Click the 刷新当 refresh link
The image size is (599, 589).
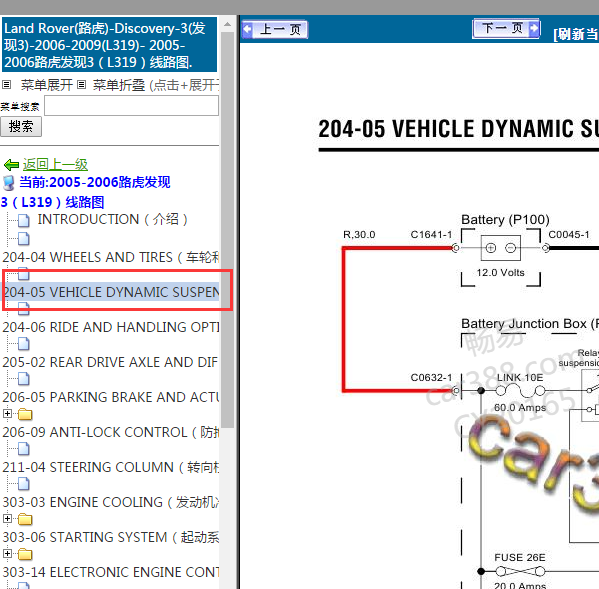[x=576, y=34]
